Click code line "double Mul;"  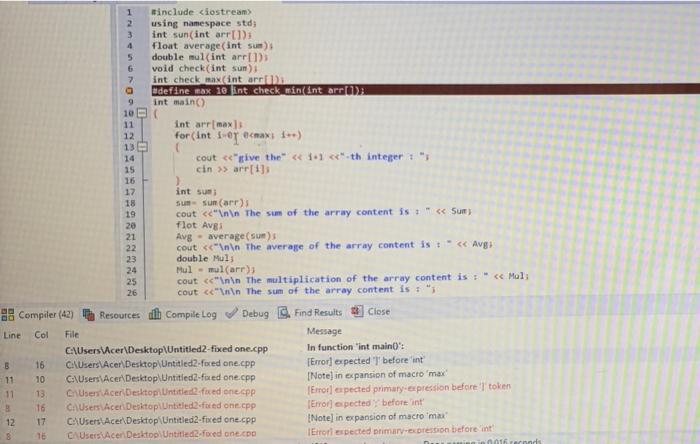(205, 258)
